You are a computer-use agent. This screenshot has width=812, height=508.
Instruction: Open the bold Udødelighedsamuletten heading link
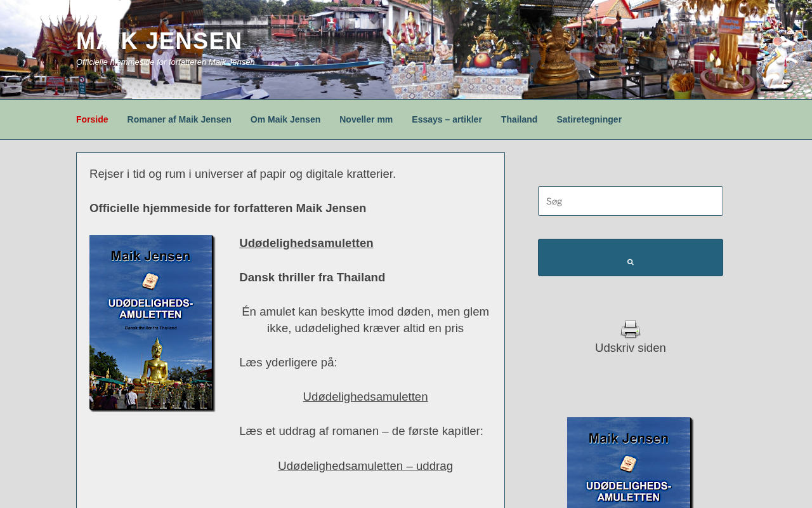pyautogui.click(x=306, y=243)
